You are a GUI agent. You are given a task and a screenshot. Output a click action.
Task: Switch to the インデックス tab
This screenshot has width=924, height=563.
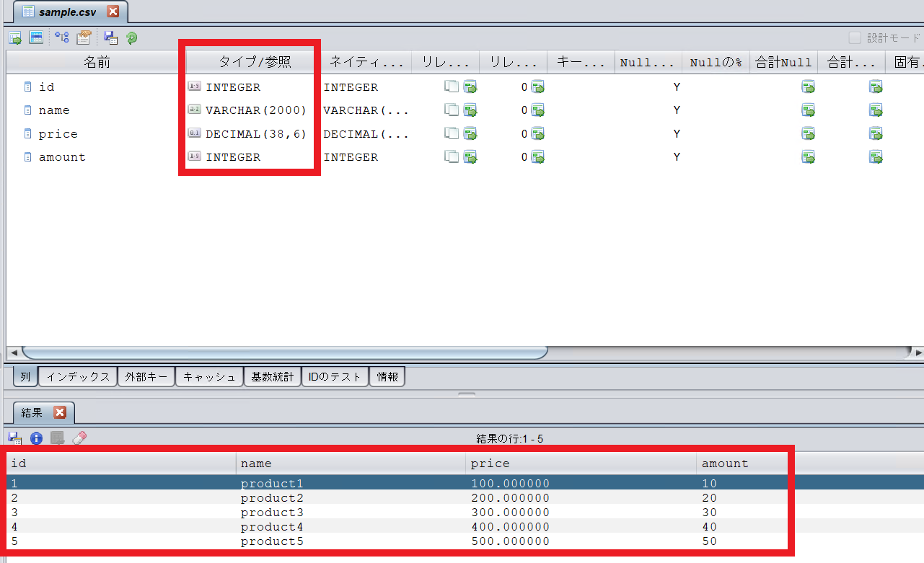(x=78, y=376)
